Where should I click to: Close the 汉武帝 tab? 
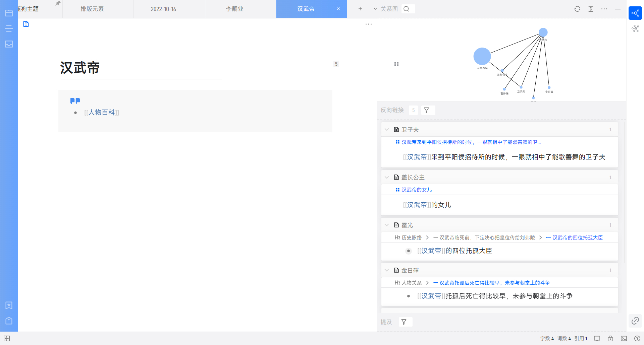tap(338, 9)
